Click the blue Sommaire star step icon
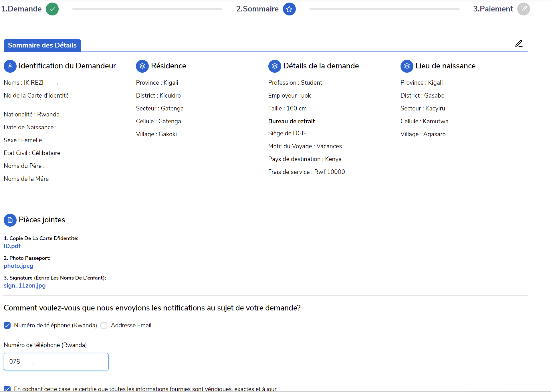Viewport: 551px width, 392px height. [x=289, y=9]
